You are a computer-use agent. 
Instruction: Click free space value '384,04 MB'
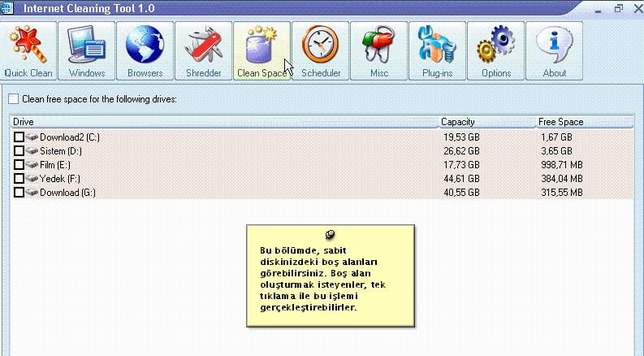point(562,179)
